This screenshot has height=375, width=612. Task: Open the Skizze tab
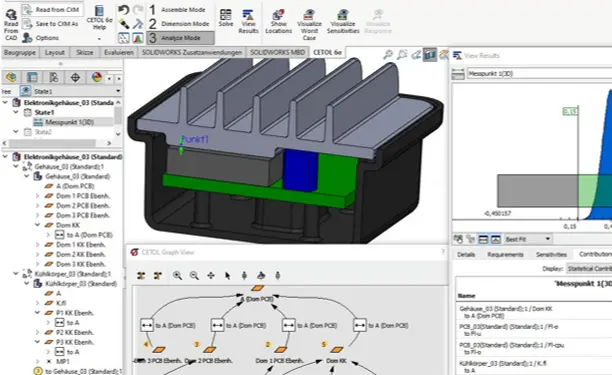84,52
